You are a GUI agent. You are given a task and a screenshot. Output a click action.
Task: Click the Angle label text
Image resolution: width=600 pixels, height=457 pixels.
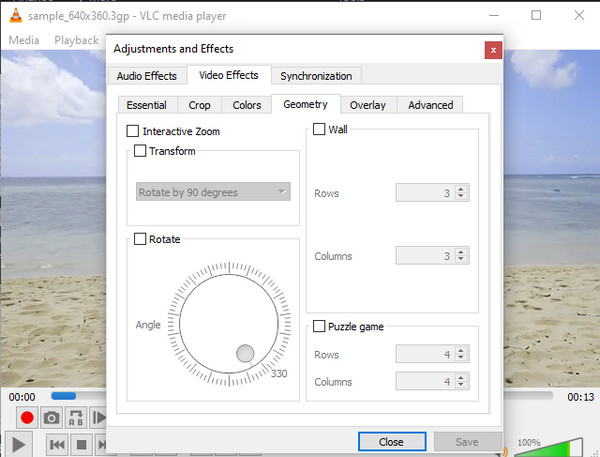(148, 325)
